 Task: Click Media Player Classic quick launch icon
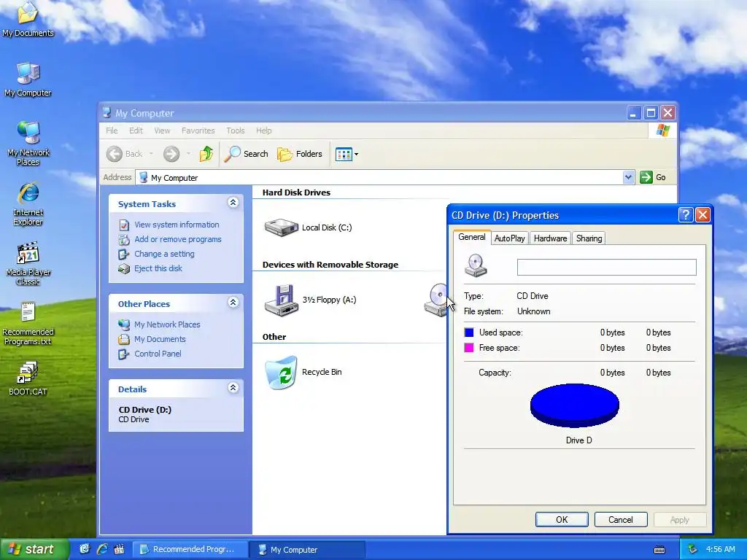(x=119, y=549)
